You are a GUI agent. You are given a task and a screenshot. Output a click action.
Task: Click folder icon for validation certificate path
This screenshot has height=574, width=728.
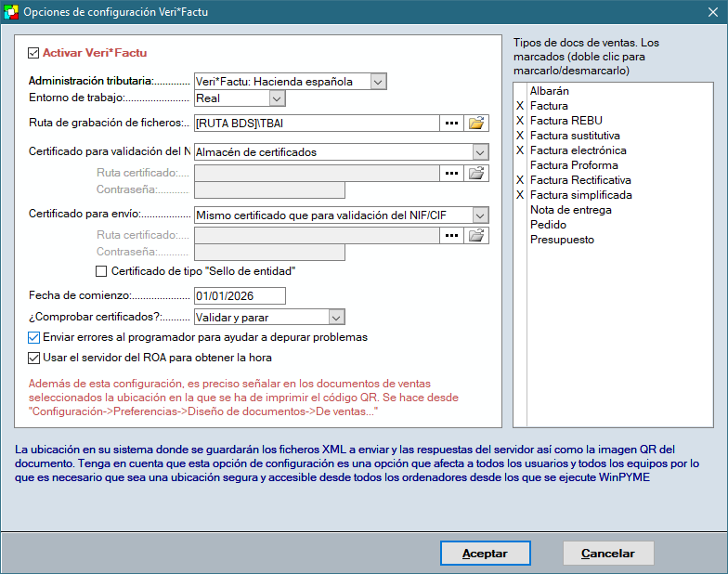(476, 173)
